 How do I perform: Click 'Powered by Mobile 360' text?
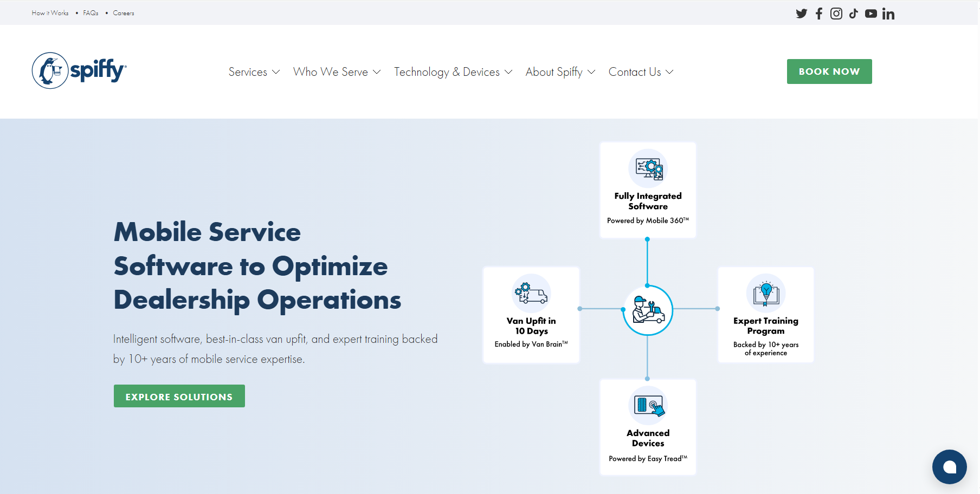[648, 220]
